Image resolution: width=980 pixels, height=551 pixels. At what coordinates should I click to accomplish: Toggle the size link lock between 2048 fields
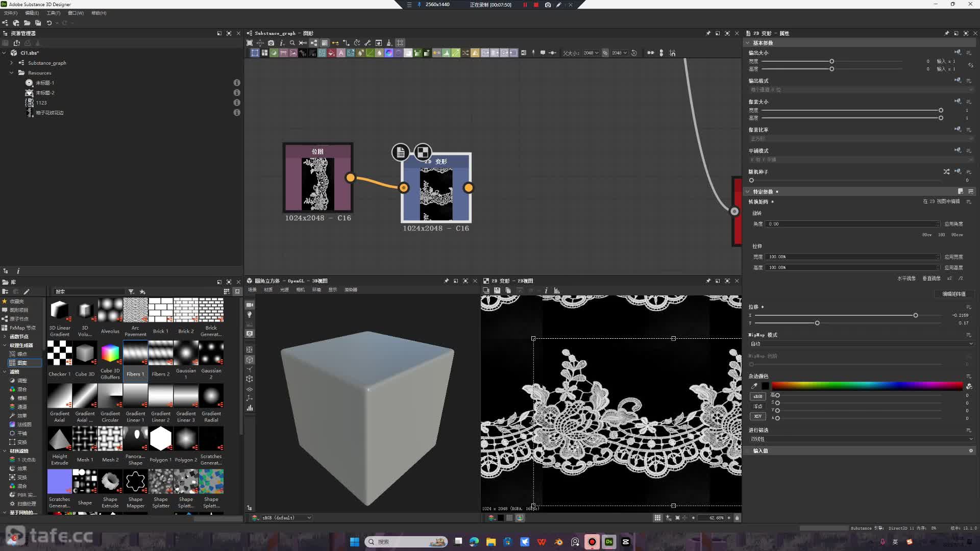[x=605, y=53]
